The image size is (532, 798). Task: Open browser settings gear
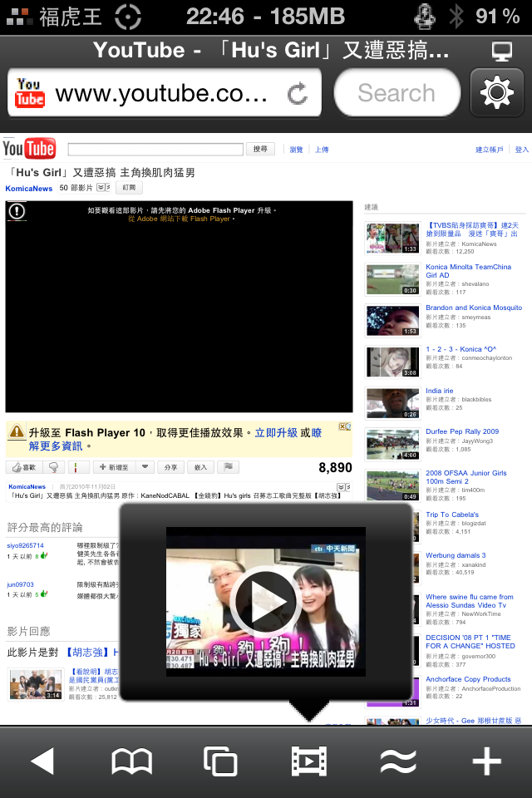coord(497,92)
